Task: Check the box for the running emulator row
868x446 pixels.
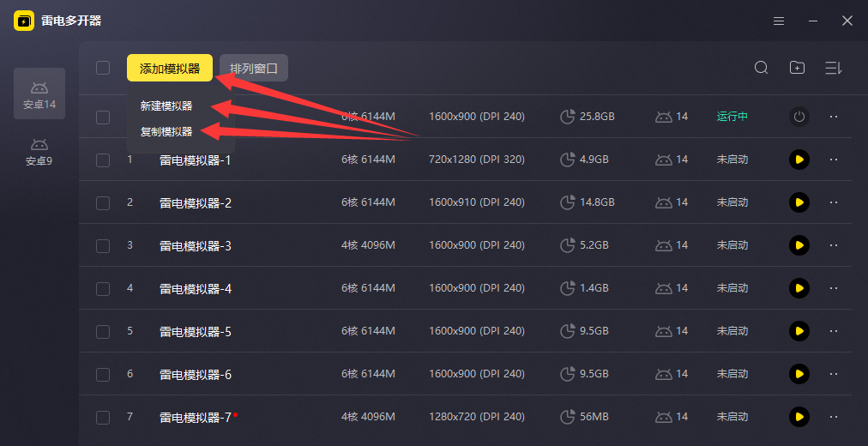Action: (103, 118)
